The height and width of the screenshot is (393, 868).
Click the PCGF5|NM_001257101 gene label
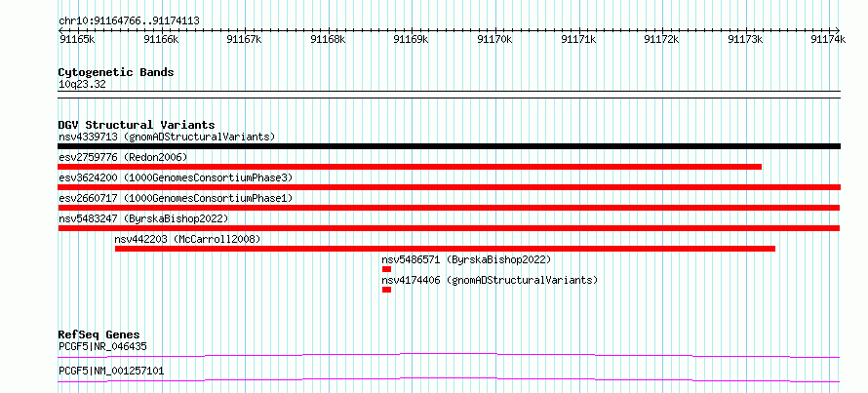[x=111, y=371]
